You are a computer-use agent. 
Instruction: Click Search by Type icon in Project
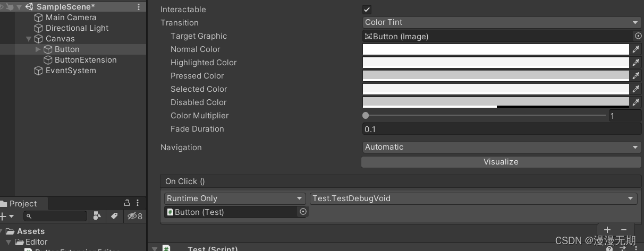(x=97, y=216)
